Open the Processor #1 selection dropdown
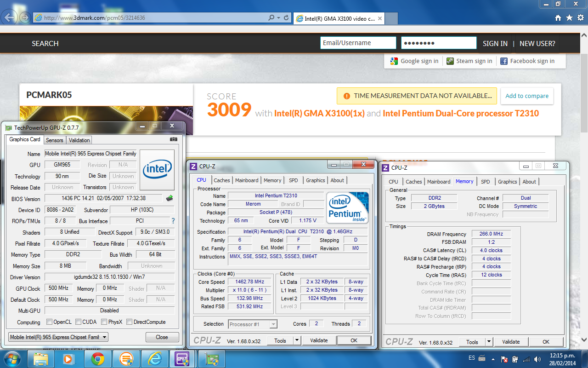The width and height of the screenshot is (588, 368). click(253, 324)
